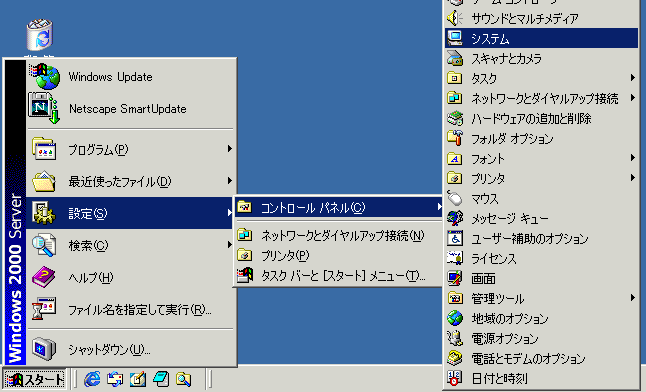Click the スタート button
Screen dimensions: 646x392
(35, 379)
